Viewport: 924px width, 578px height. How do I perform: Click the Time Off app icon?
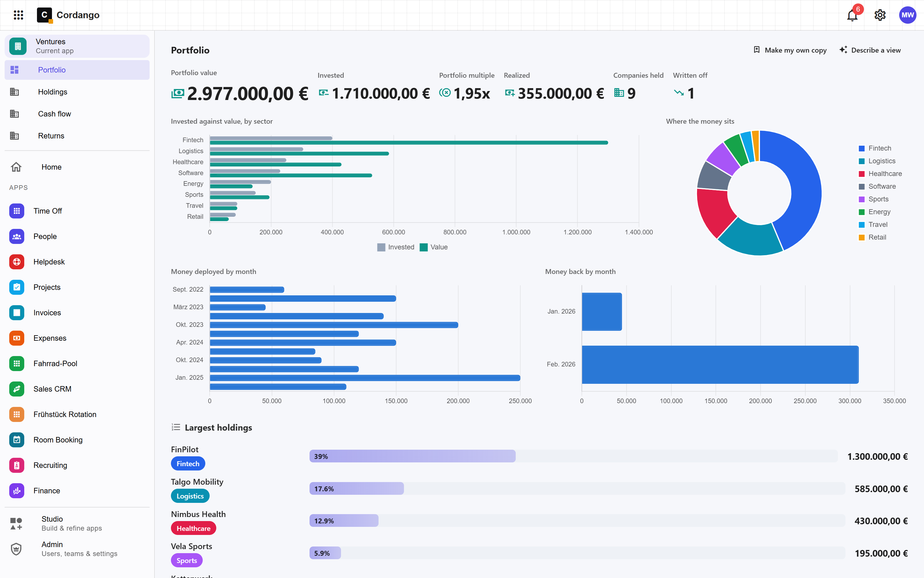17,211
